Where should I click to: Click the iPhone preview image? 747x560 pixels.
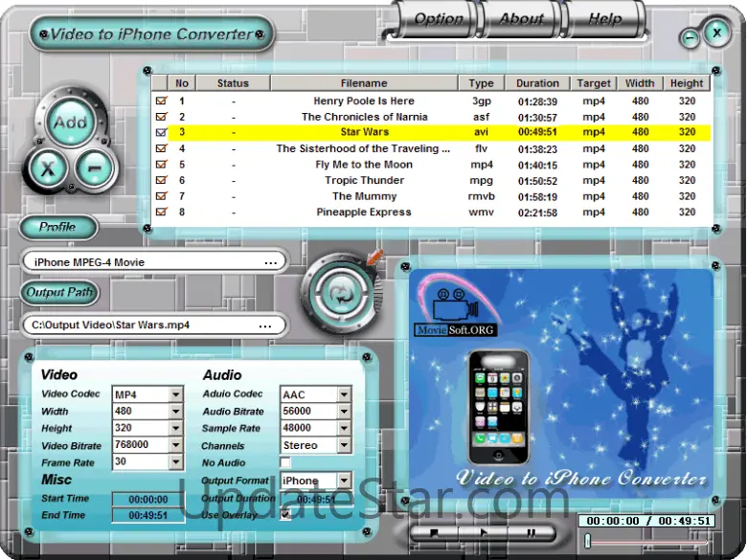tap(498, 408)
